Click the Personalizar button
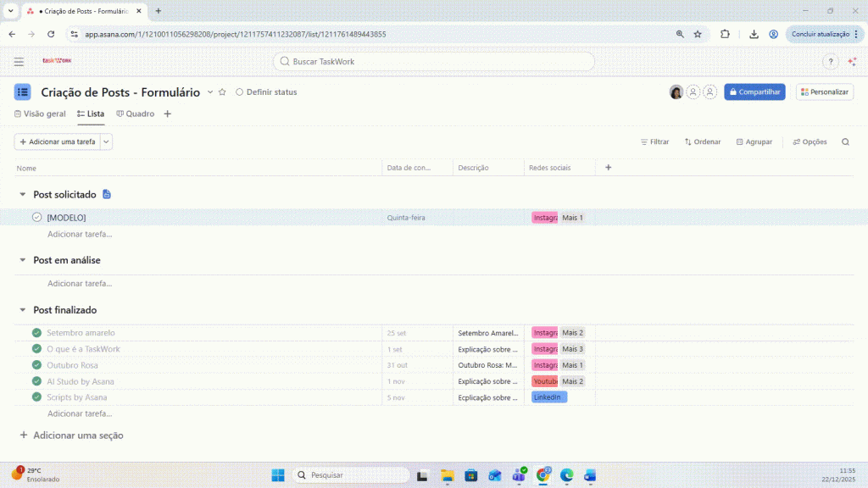Image resolution: width=868 pixels, height=488 pixels. click(824, 92)
